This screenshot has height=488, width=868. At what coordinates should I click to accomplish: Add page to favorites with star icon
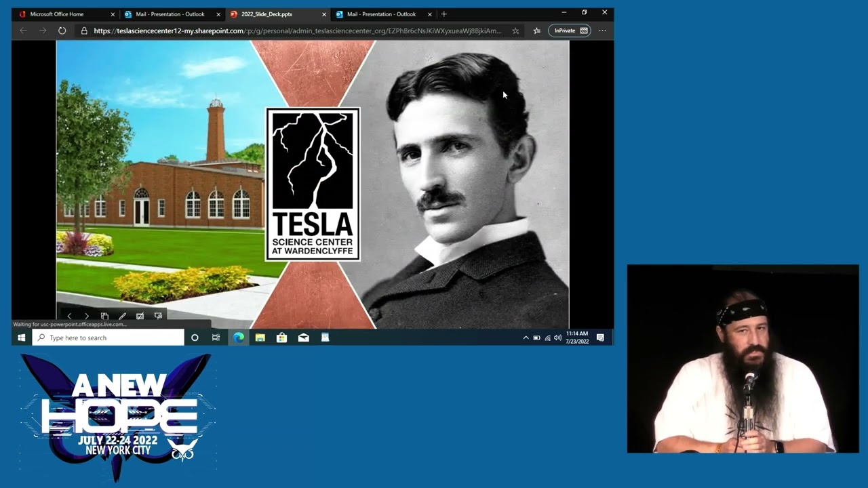[x=515, y=30]
